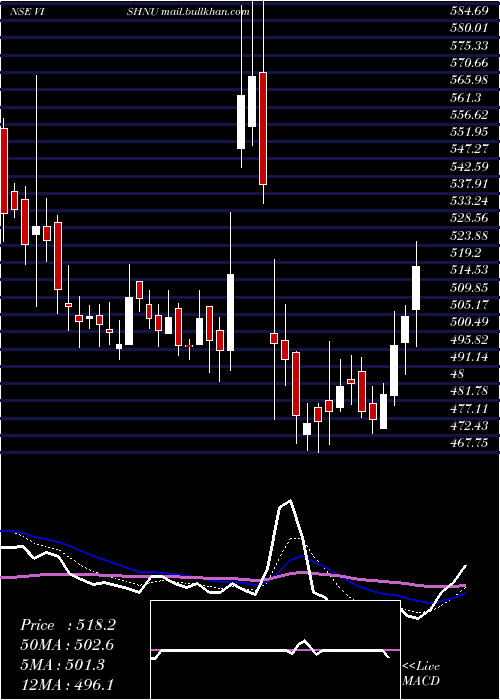Click the 467.75 price label
Screen dimensions: 500x700
(x=468, y=443)
